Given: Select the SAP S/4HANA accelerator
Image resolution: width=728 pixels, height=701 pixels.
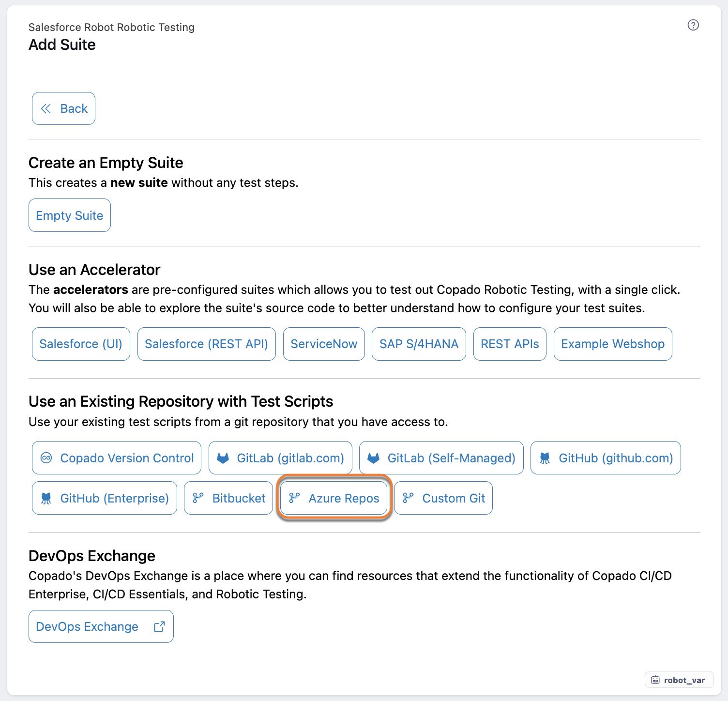Looking at the screenshot, I should coord(419,344).
